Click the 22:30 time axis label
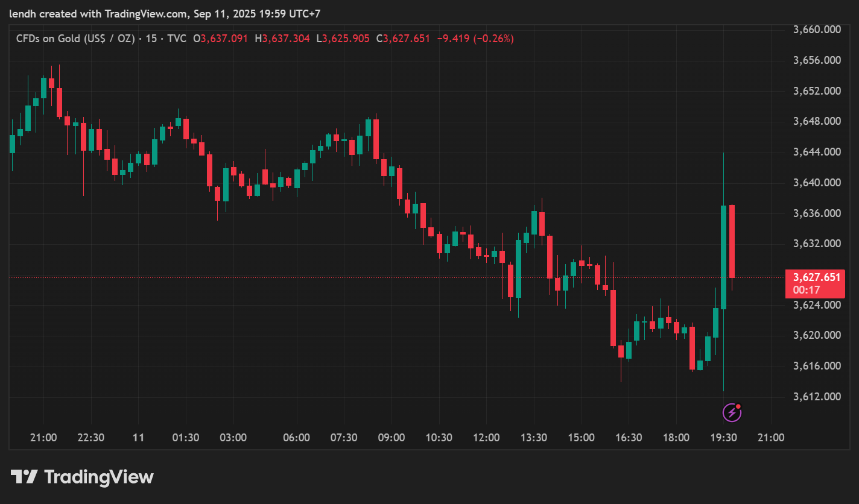Image resolution: width=859 pixels, height=504 pixels. tap(91, 438)
